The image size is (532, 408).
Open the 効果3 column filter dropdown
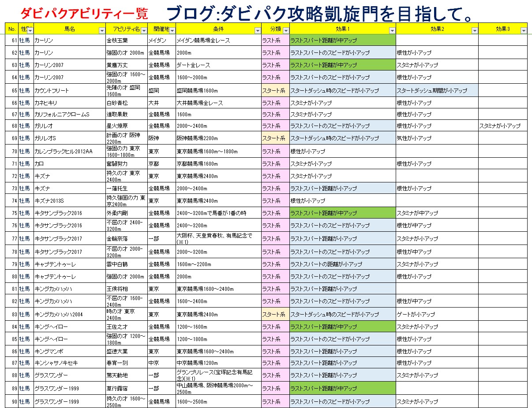524,31
